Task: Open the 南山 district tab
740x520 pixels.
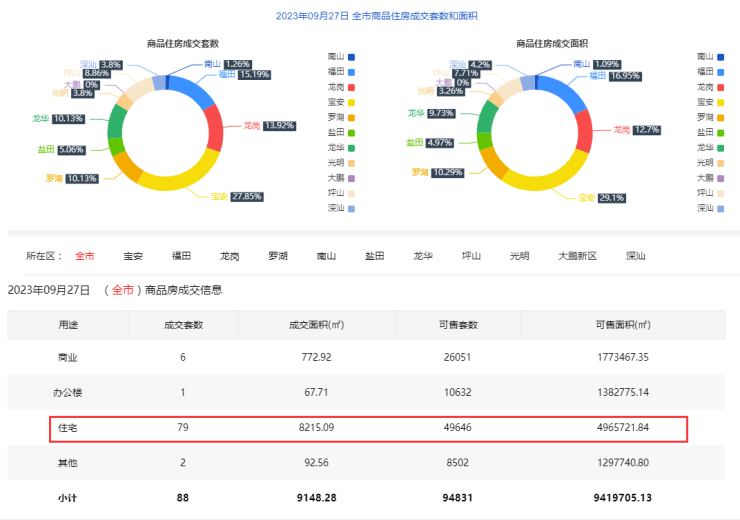Action: tap(326, 256)
